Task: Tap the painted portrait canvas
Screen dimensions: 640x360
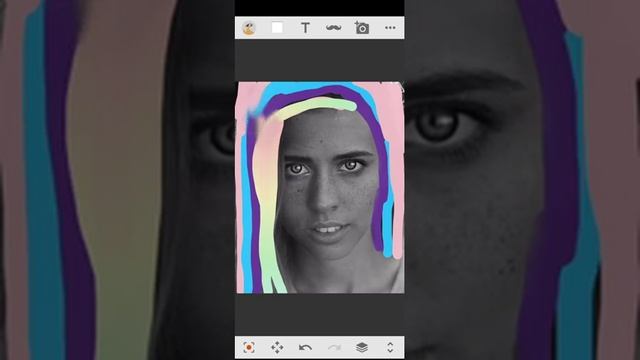Action: pos(320,187)
